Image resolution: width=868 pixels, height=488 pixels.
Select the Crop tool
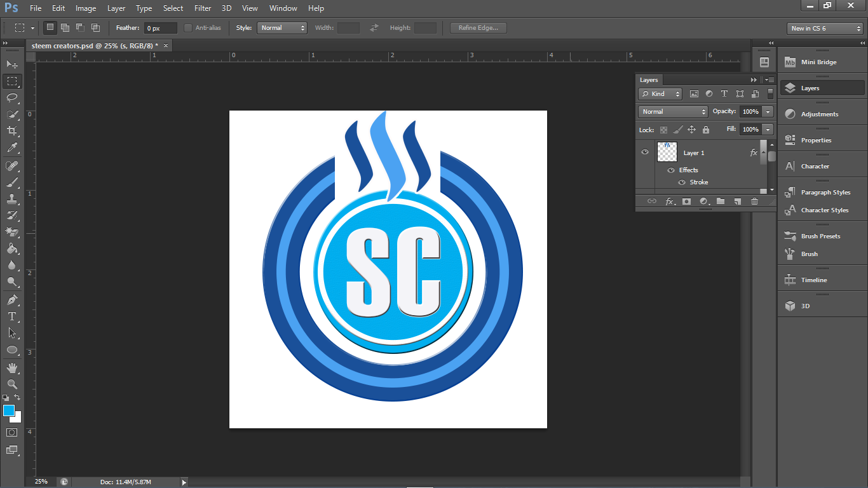12,131
